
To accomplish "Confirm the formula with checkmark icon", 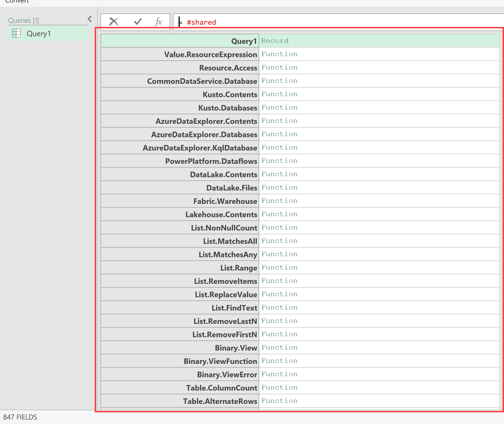I will click(x=138, y=22).
